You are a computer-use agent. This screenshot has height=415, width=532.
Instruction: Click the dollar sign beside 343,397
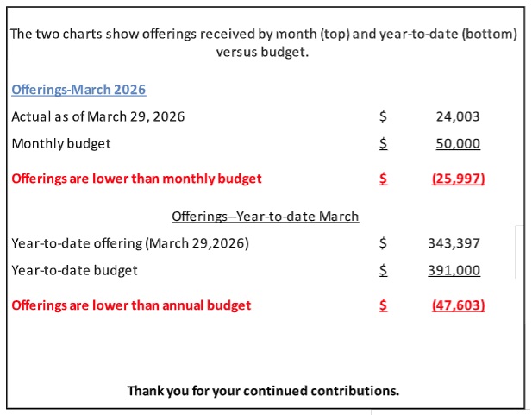pos(383,243)
